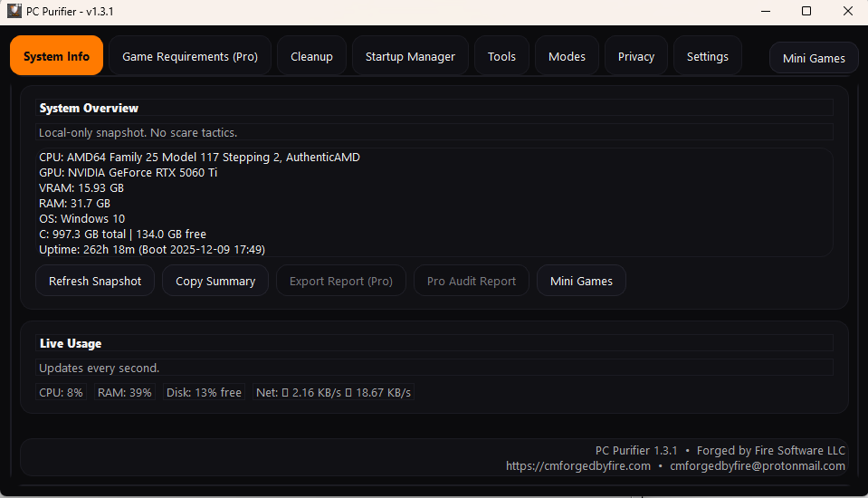This screenshot has height=498, width=868.
Task: Click the RAM: 39% live indicator
Action: click(125, 392)
